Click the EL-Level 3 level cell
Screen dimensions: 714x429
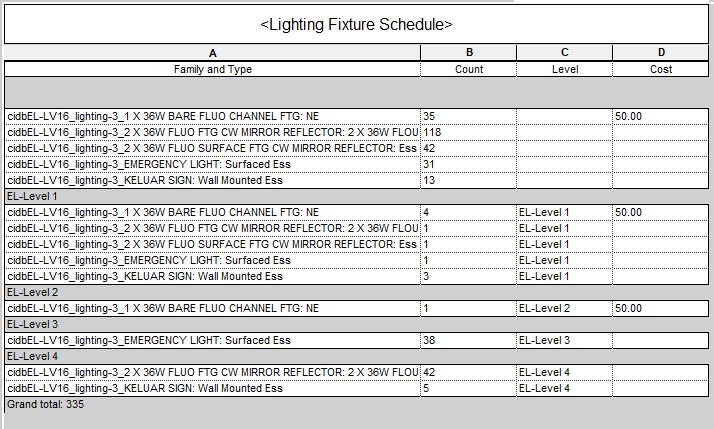pos(564,341)
